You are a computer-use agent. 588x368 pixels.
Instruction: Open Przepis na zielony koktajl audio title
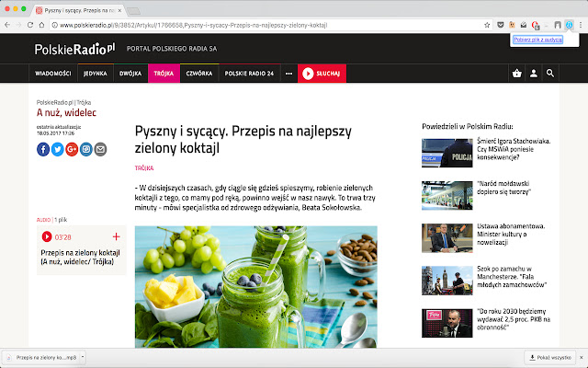click(x=80, y=258)
